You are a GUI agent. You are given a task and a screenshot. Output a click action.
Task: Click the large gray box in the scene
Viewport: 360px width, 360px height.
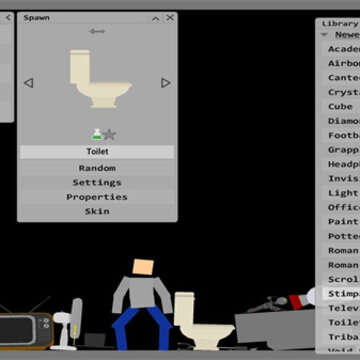275,327
